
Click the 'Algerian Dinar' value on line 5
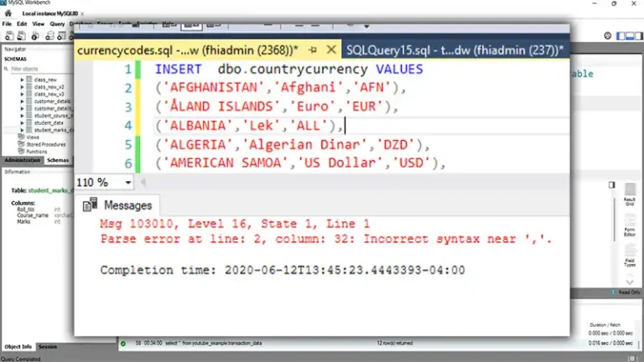[x=304, y=144]
